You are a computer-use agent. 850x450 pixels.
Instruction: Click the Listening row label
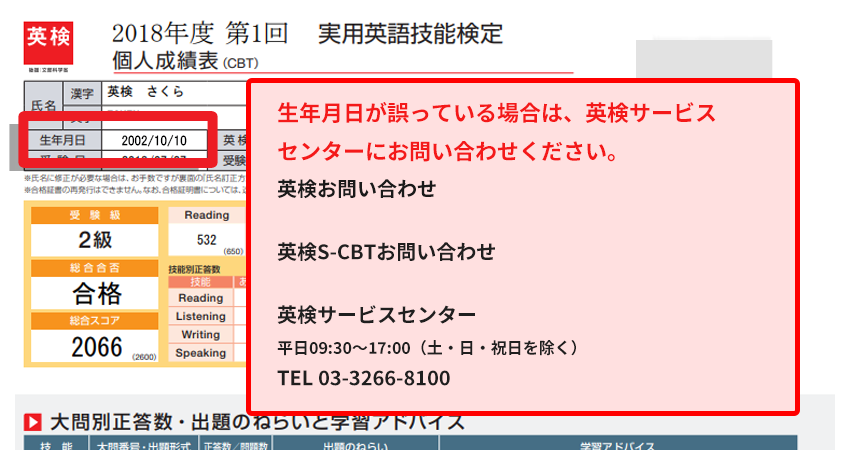point(201,316)
